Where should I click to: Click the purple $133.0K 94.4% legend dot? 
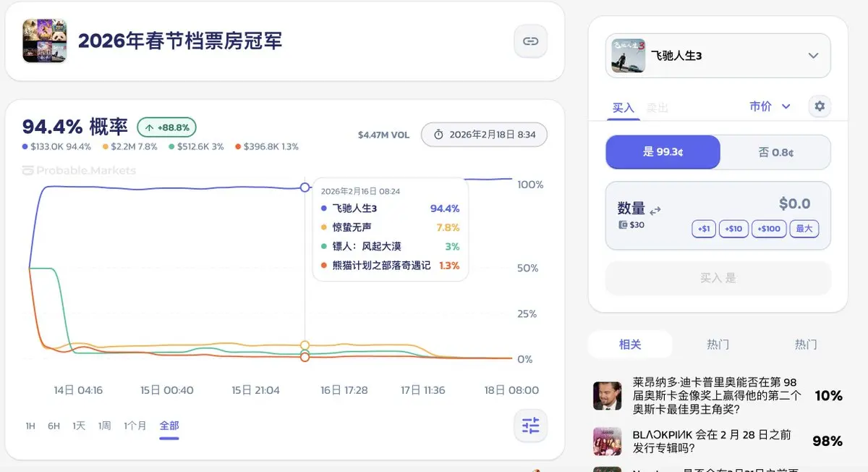click(x=25, y=147)
